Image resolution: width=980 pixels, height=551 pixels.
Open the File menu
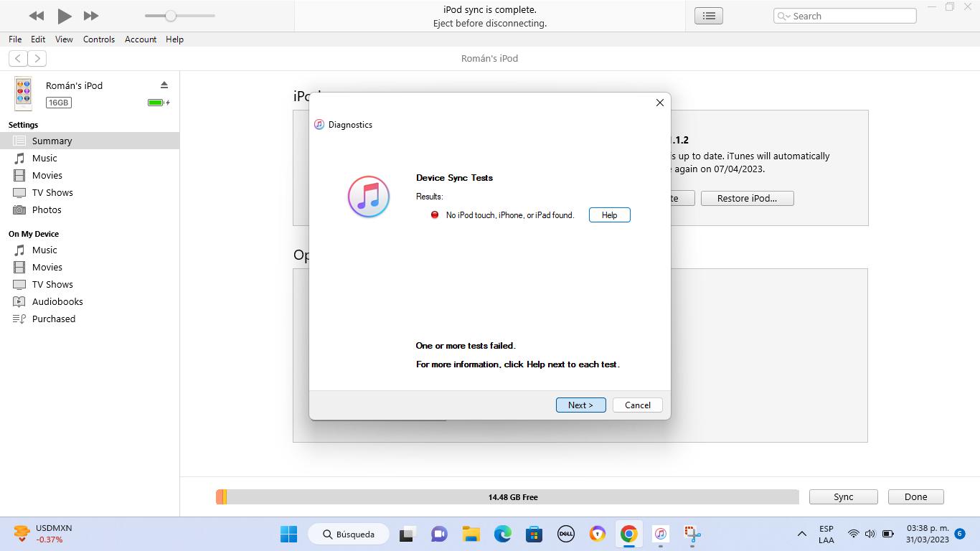[x=15, y=39]
